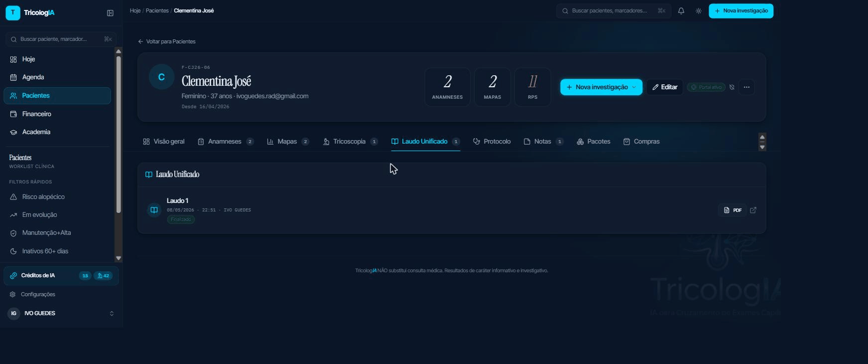Click the patient code F-CJ26-06

coord(196,67)
